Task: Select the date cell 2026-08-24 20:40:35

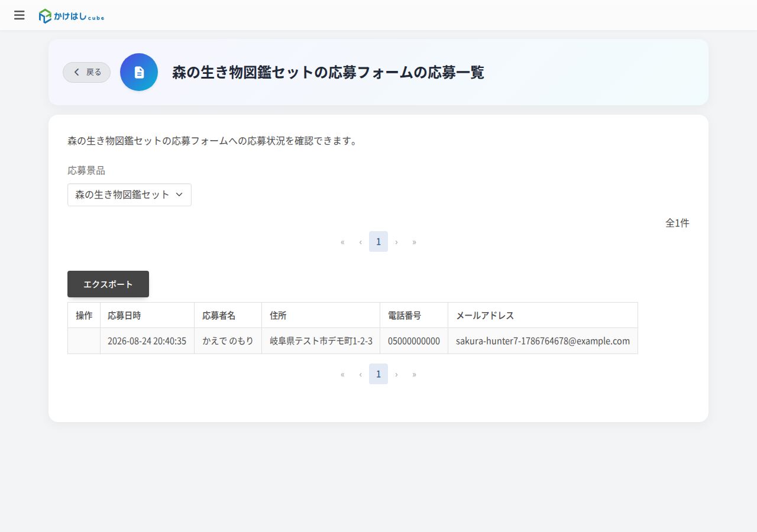Action: tap(147, 341)
